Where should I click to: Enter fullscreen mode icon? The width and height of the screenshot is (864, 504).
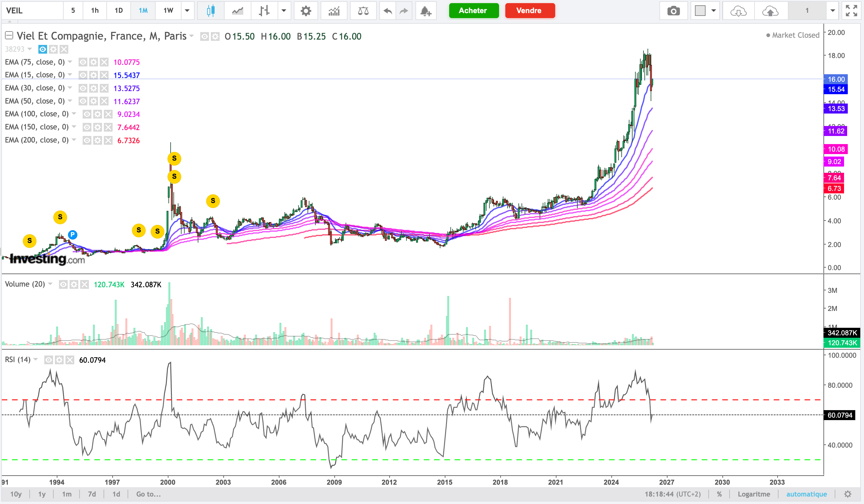coord(851,11)
